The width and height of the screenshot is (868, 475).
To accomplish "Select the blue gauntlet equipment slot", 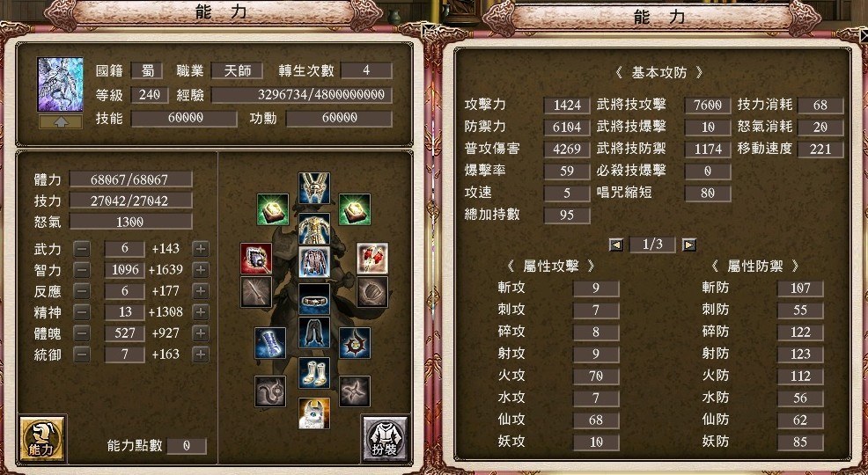I will coord(270,343).
